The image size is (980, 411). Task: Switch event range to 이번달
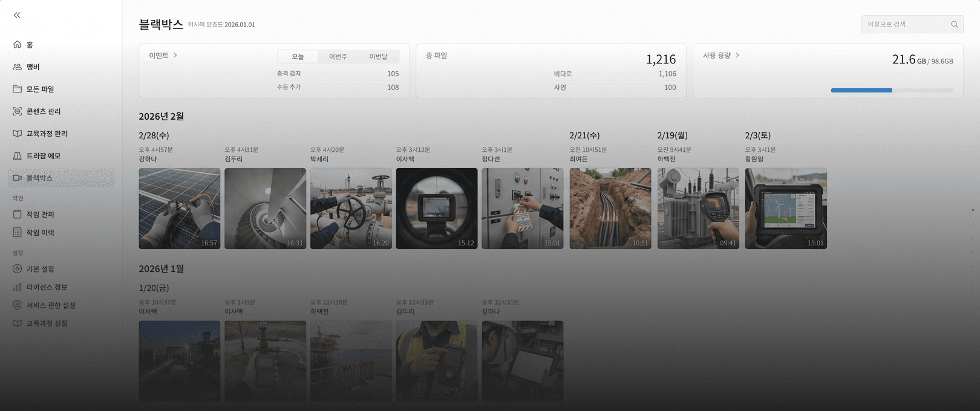(378, 56)
